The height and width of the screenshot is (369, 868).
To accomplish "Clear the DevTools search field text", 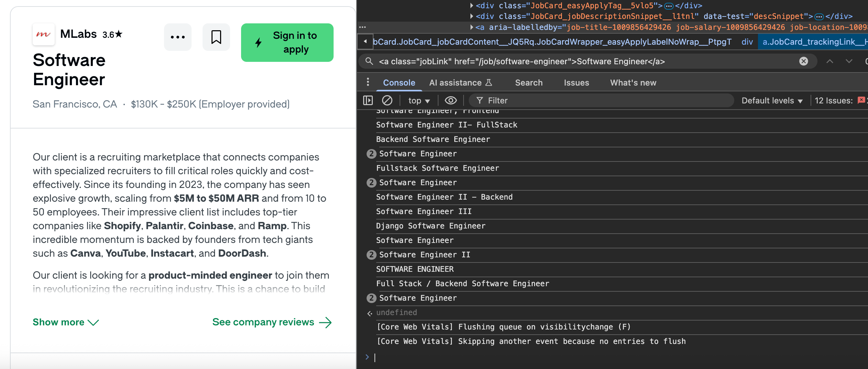I will pyautogui.click(x=803, y=61).
